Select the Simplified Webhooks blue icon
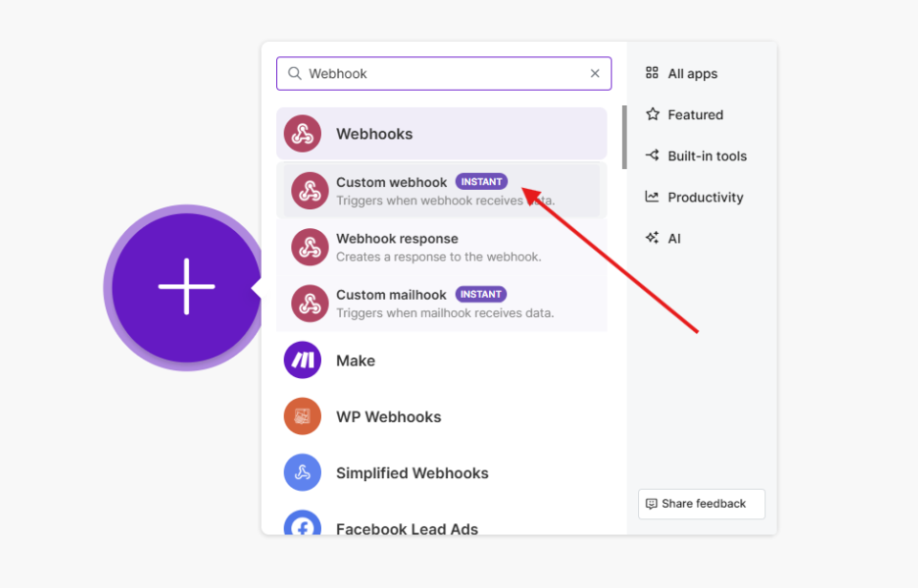 (x=303, y=472)
